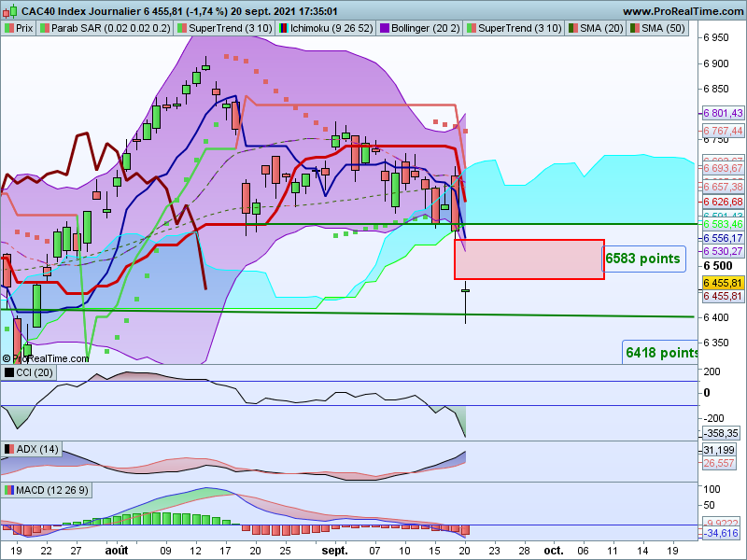Click the black CCI (20) panel icon
The height and width of the screenshot is (560, 747).
(9, 372)
